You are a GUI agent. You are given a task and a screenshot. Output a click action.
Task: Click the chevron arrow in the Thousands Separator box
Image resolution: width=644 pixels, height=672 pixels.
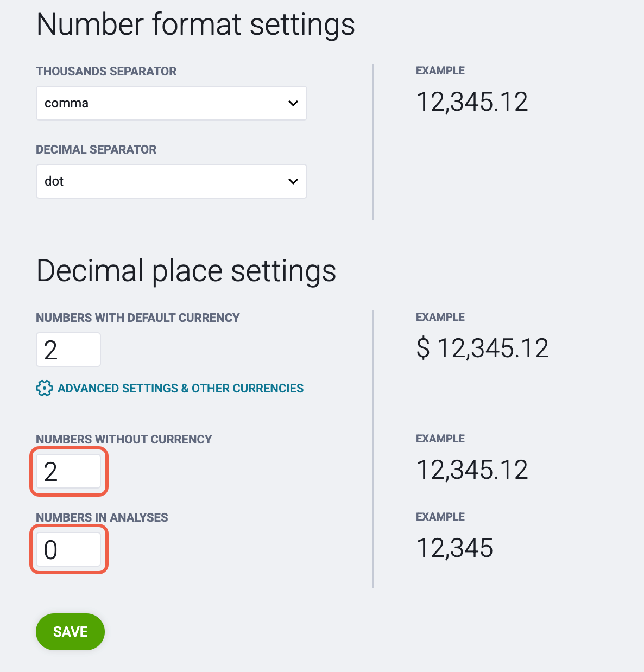click(x=293, y=103)
